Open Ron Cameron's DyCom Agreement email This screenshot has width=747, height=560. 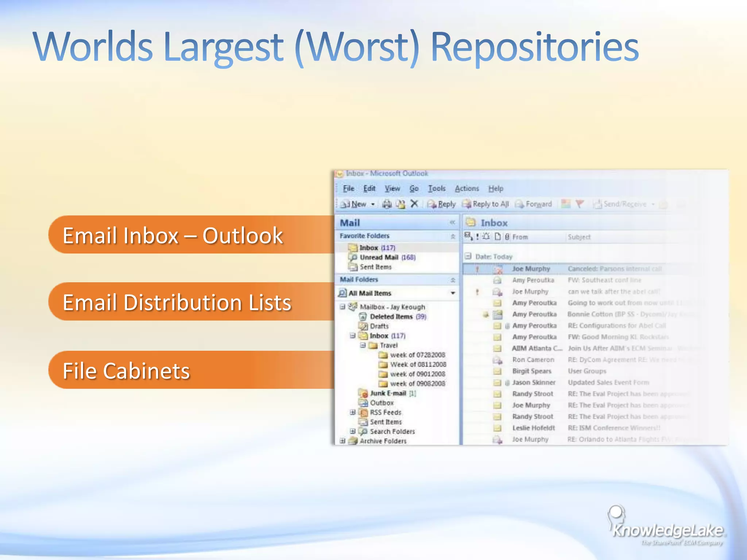pyautogui.click(x=580, y=360)
